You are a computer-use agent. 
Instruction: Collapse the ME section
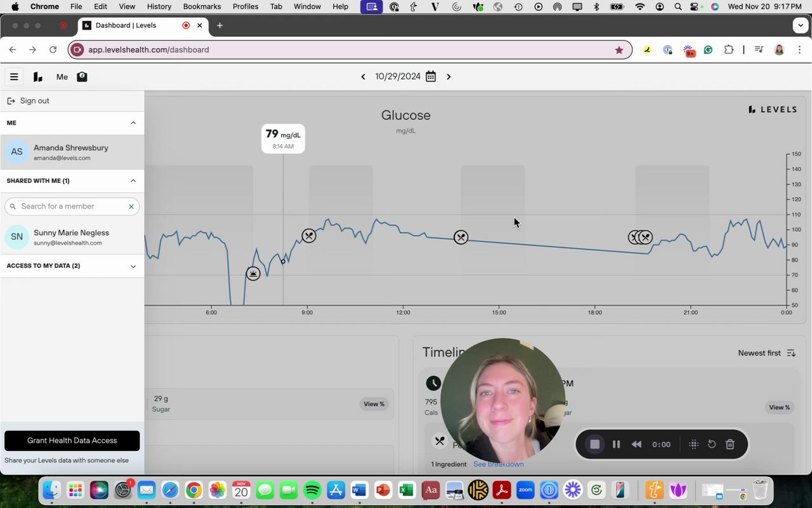133,123
